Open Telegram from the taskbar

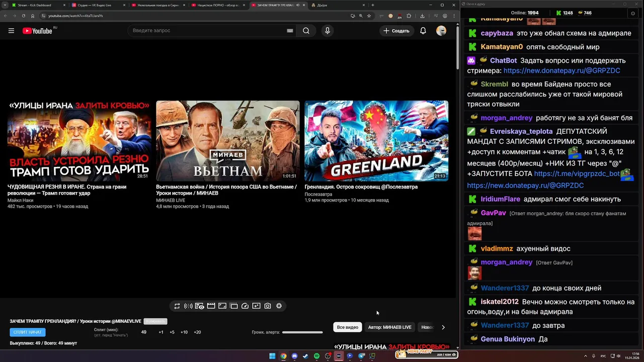tap(361, 356)
